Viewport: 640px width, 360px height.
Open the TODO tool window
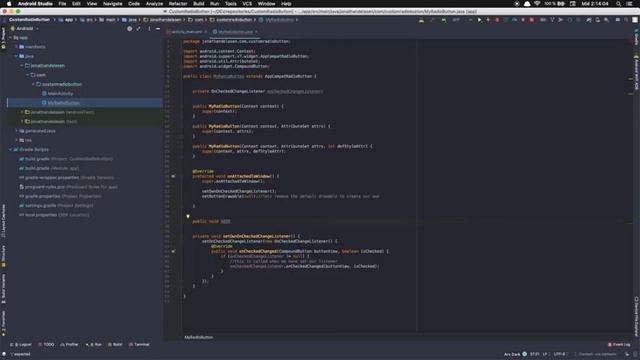(x=46, y=344)
